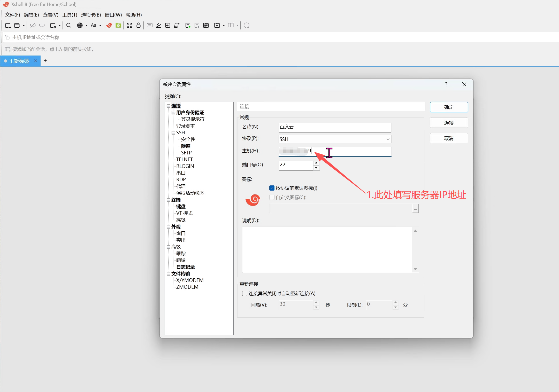559x392 pixels.
Task: Open the protocol SSH dropdown
Action: 388,139
